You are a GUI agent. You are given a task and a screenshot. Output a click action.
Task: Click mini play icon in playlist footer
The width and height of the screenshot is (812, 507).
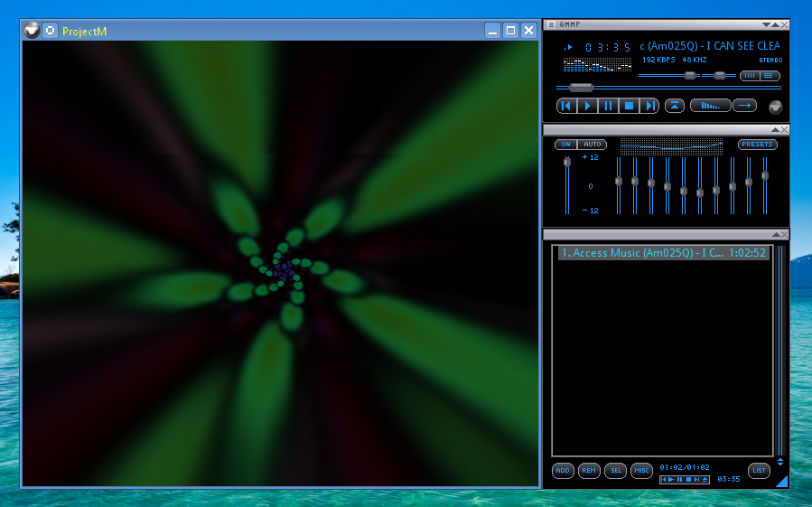(672, 480)
